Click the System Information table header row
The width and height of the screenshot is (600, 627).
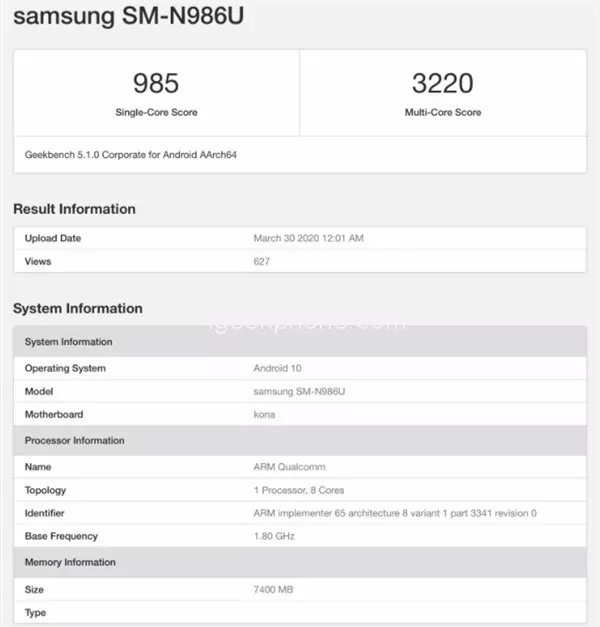tap(300, 341)
